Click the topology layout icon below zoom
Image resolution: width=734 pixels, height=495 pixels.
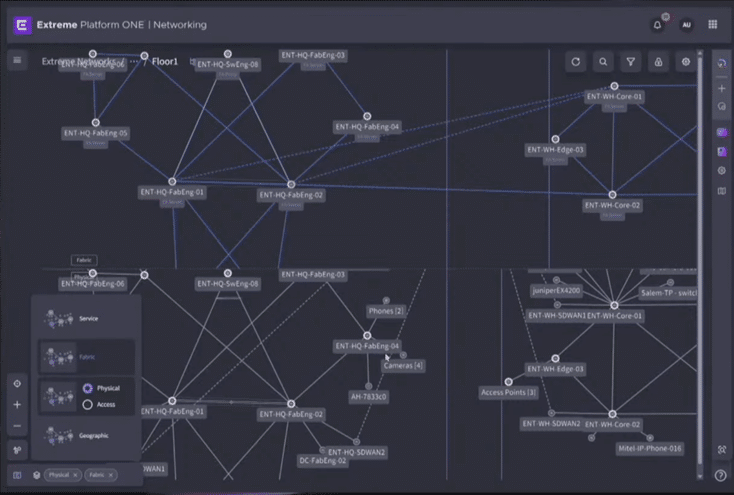tap(17, 450)
